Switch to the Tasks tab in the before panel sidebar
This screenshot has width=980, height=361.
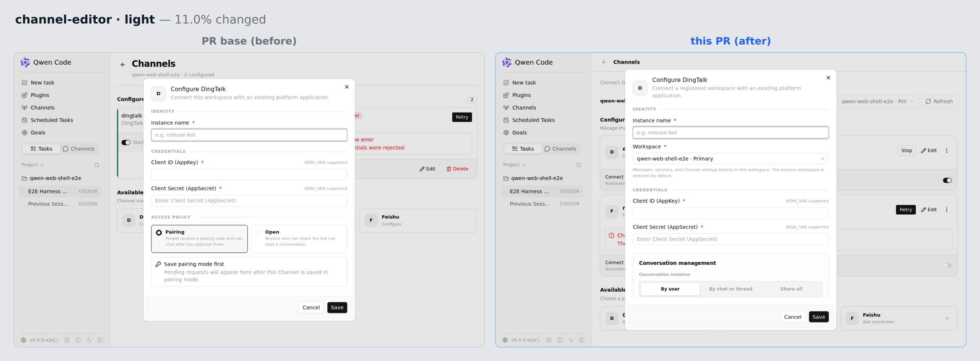(x=41, y=149)
